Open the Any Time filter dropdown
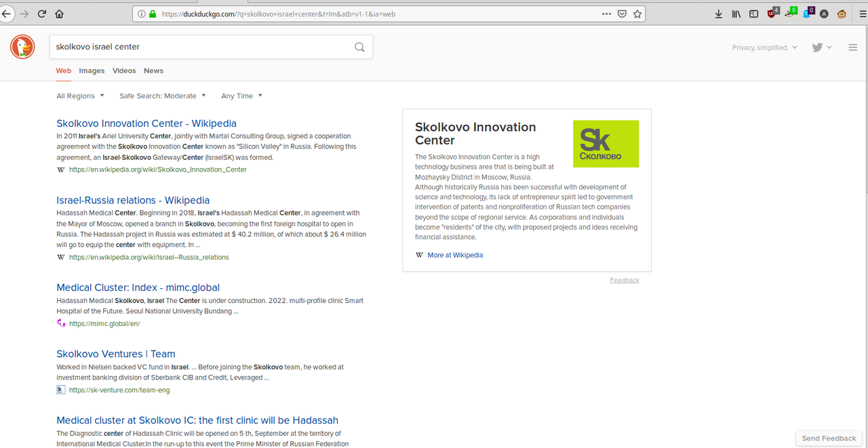 point(242,96)
